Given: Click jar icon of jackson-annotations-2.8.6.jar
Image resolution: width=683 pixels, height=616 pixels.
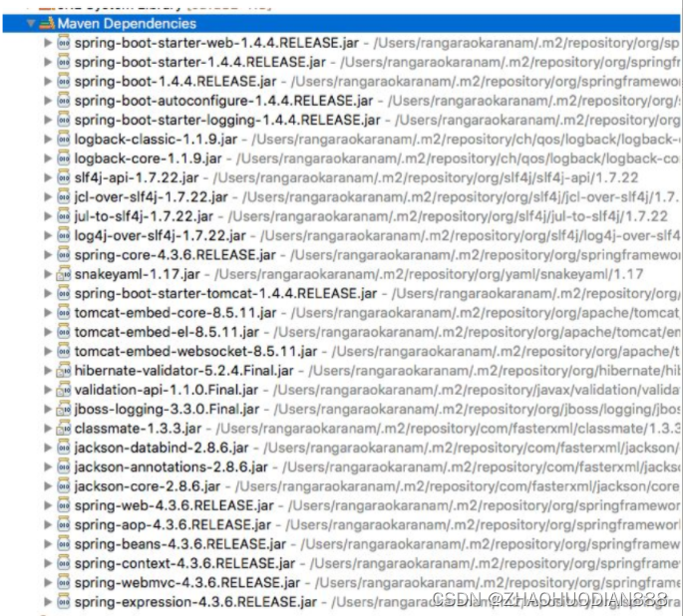Looking at the screenshot, I should pos(64,466).
